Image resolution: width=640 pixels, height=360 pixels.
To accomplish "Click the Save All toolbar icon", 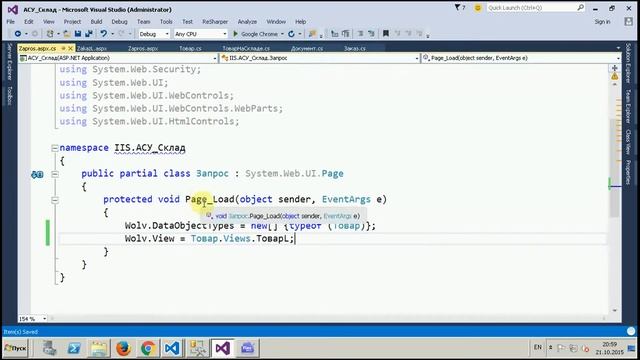I will [x=88, y=34].
